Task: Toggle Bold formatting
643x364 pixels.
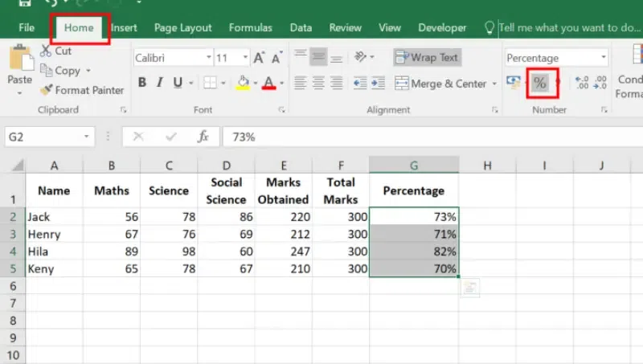Action: point(142,83)
